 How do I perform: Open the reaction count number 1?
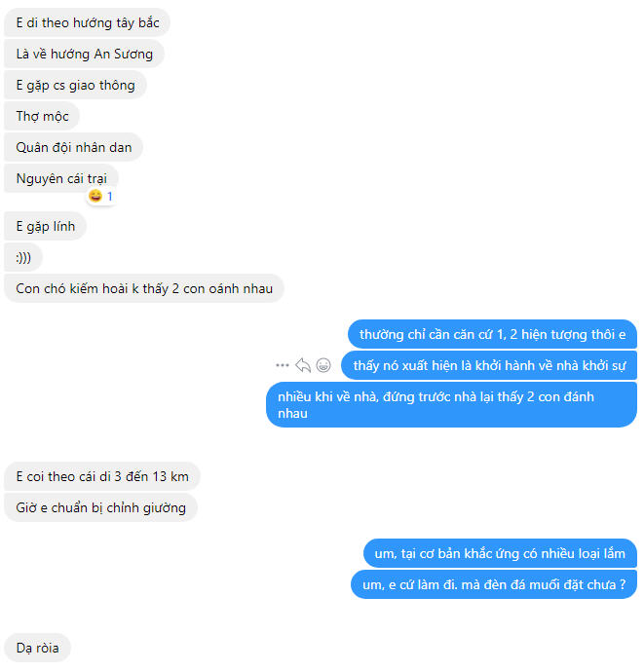(x=110, y=196)
